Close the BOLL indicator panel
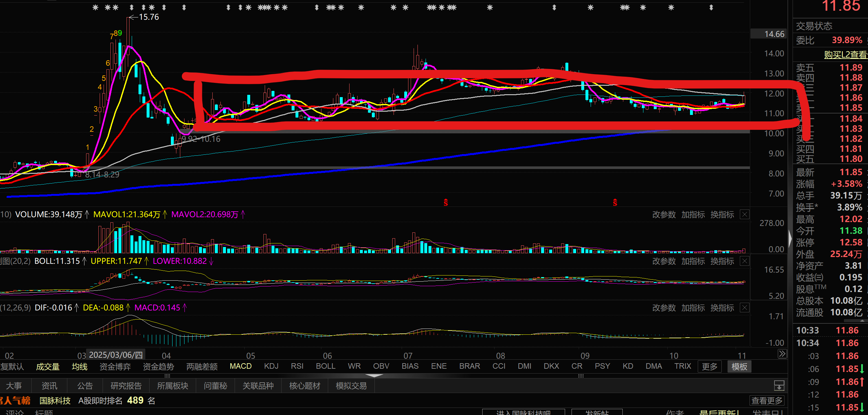The height and width of the screenshot is (415, 868). point(745,261)
